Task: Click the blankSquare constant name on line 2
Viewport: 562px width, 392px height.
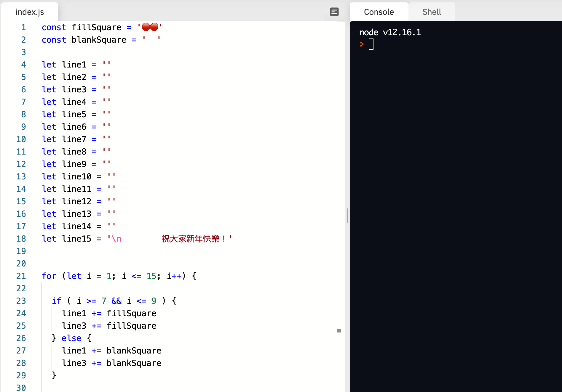Action: click(x=99, y=40)
